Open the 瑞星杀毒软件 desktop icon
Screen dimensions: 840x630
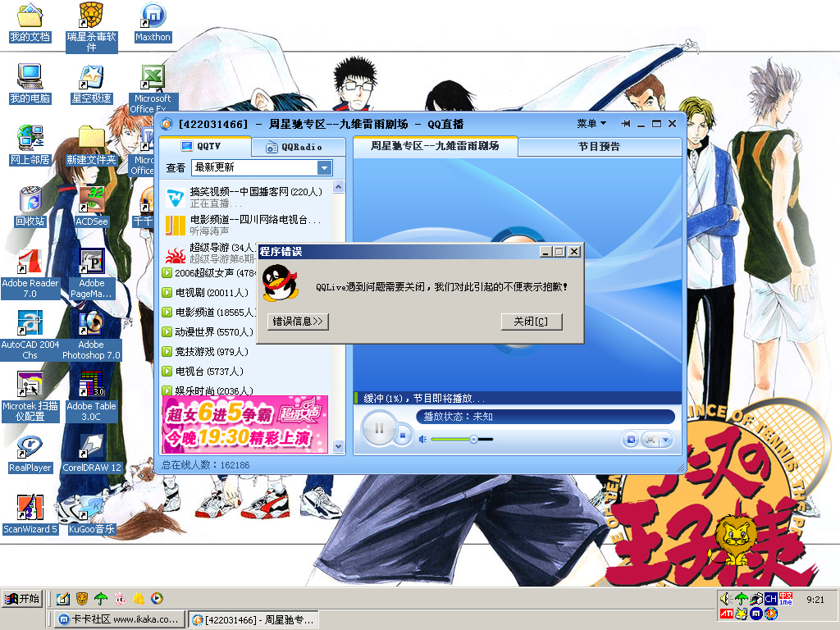click(x=91, y=27)
